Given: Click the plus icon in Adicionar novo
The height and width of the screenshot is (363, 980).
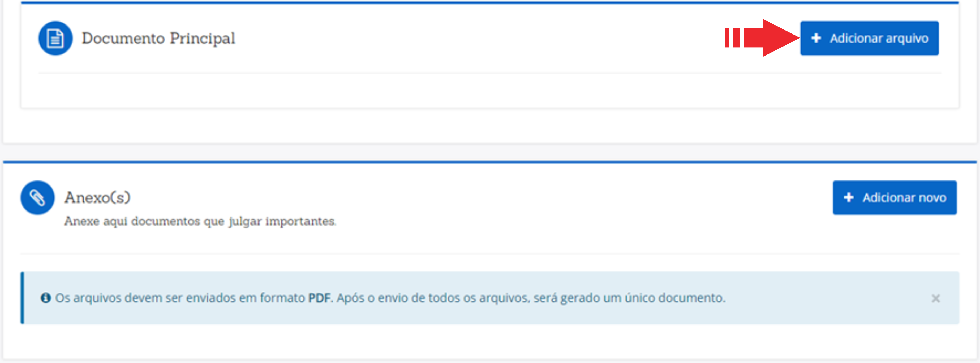Looking at the screenshot, I should pos(848,197).
